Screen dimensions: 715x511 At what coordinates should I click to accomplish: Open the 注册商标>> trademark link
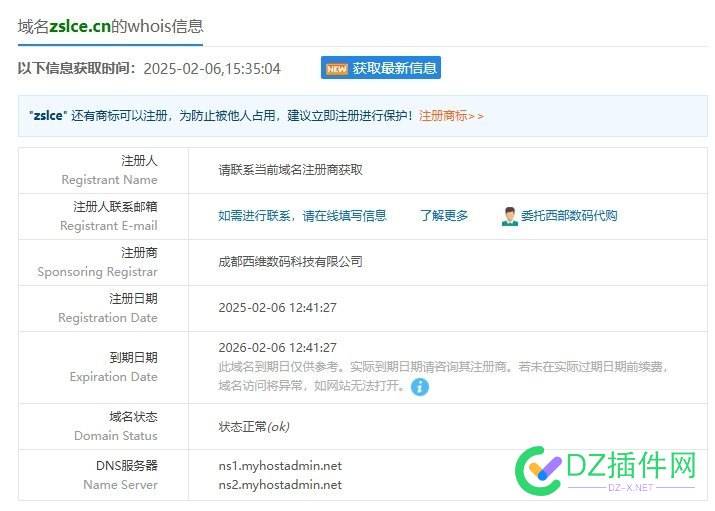[451, 116]
